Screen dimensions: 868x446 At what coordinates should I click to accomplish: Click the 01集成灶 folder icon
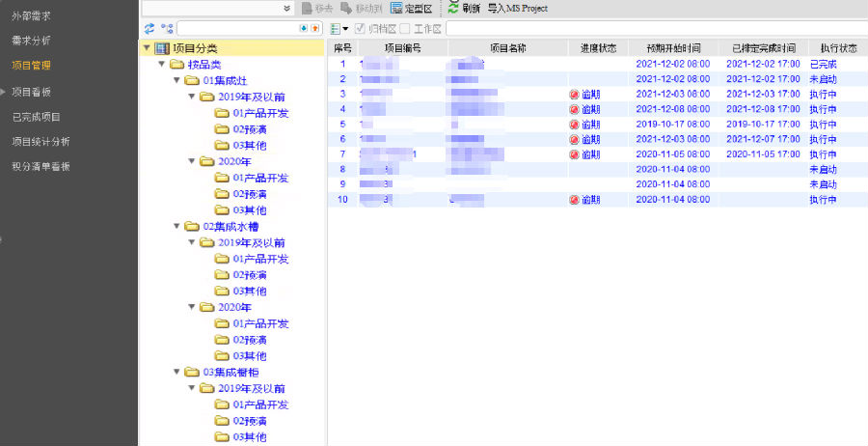tap(192, 81)
